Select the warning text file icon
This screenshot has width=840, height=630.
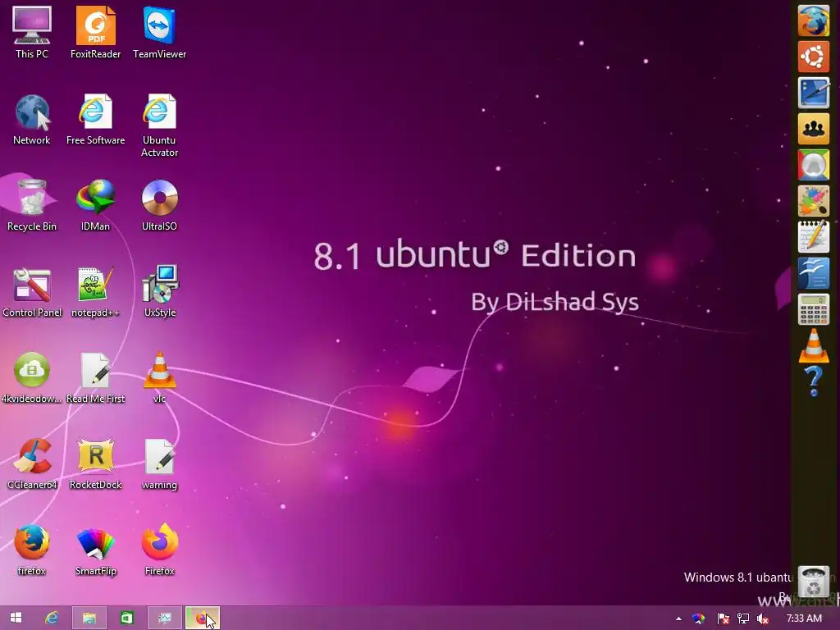159,464
